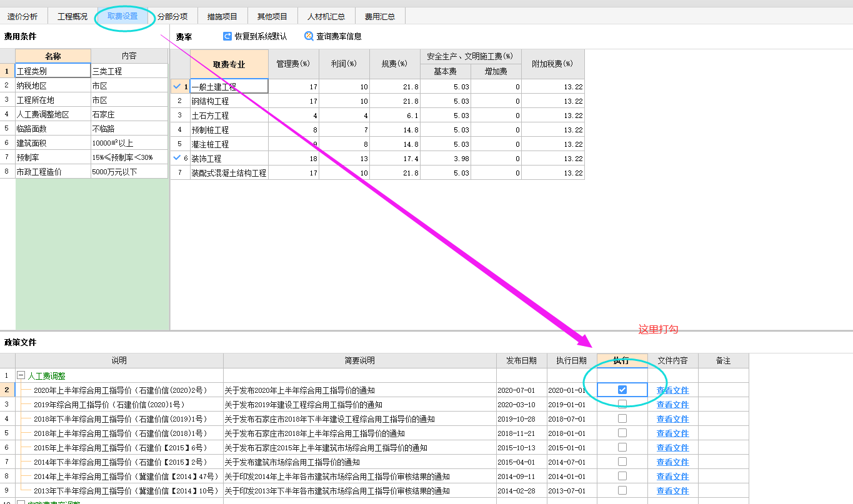Select the 三类工程 value cell

[129, 71]
